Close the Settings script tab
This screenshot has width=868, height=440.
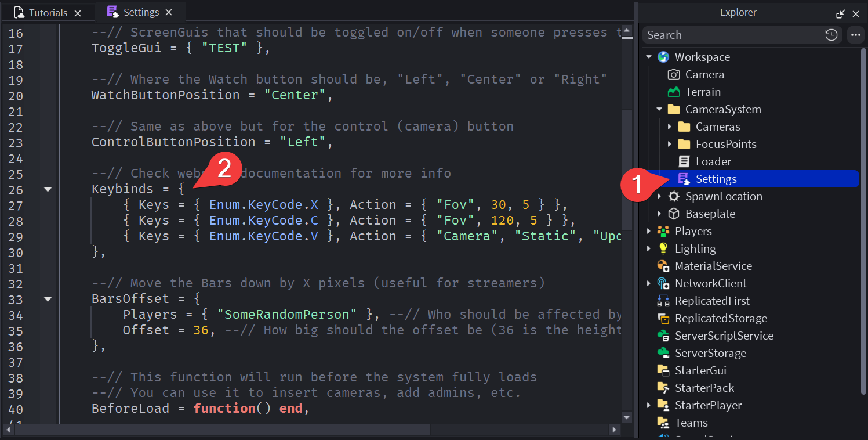[x=169, y=12]
